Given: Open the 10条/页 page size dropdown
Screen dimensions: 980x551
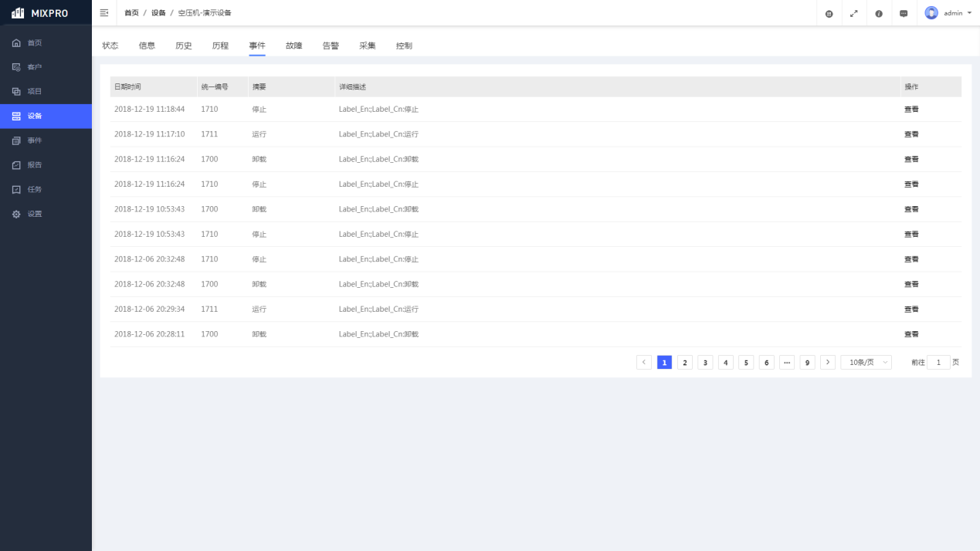Looking at the screenshot, I should click(866, 362).
